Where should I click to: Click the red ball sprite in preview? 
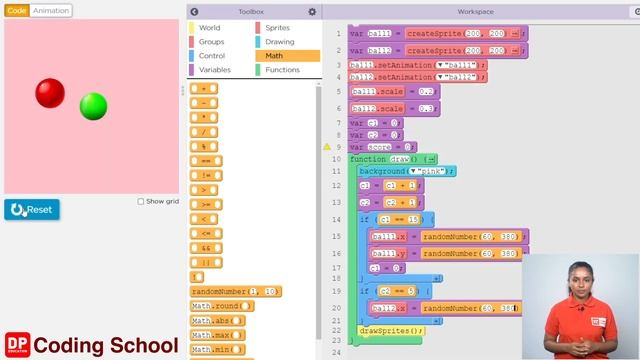(50, 93)
